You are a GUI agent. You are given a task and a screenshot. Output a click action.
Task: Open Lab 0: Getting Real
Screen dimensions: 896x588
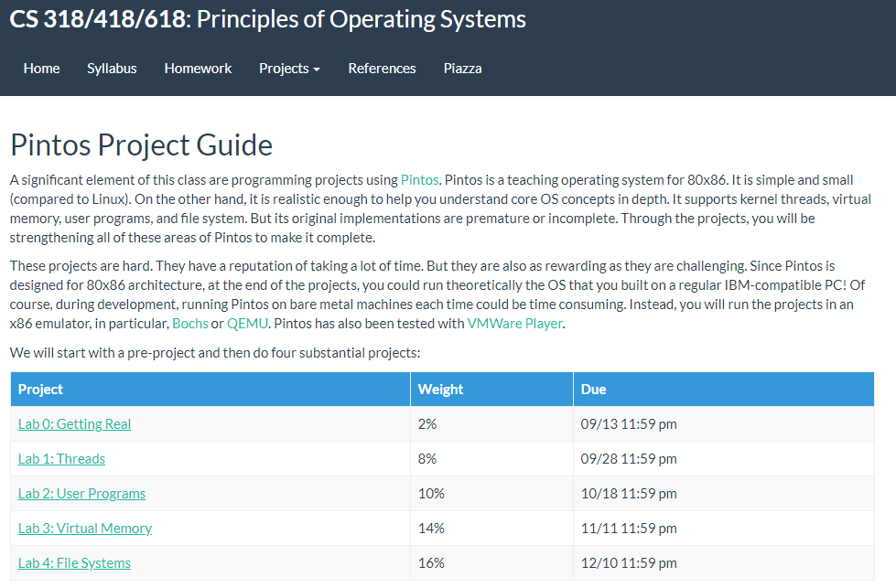[x=74, y=424]
